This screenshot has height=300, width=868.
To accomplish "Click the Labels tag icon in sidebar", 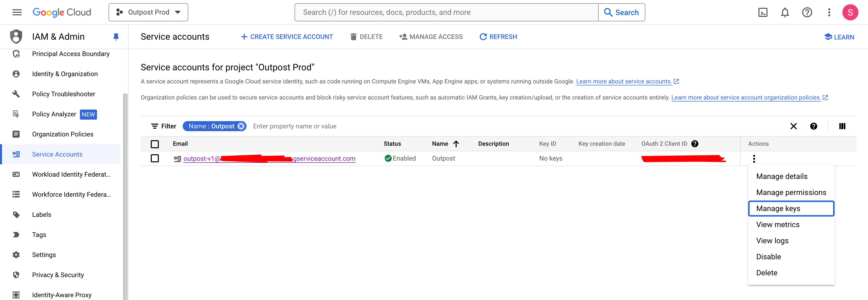I will pos(16,214).
